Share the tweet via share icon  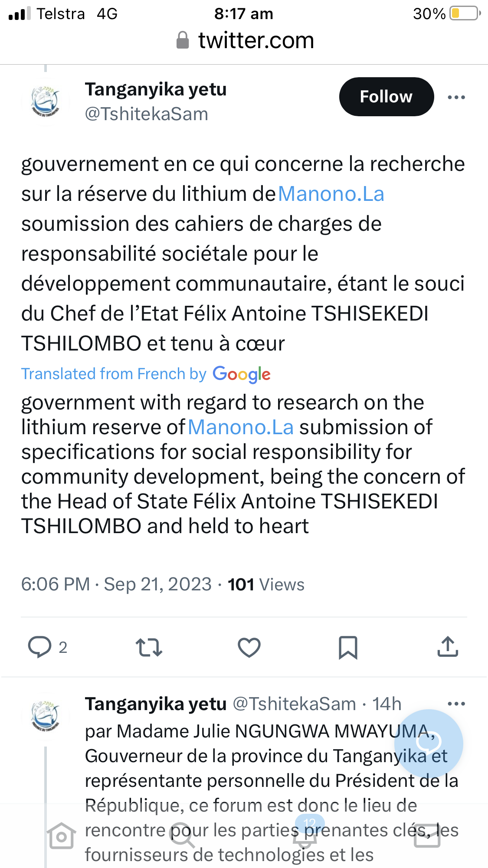tap(448, 647)
